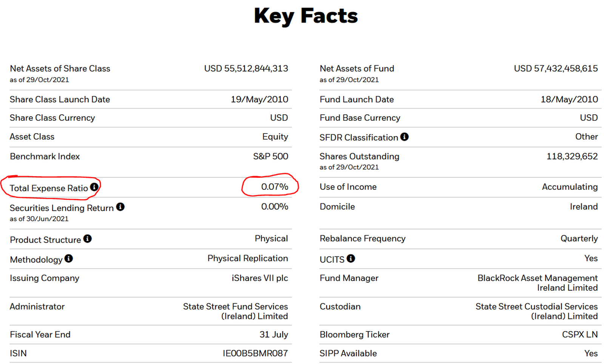Select the 0.07% expense ratio value
The image size is (604, 364).
pyautogui.click(x=275, y=187)
